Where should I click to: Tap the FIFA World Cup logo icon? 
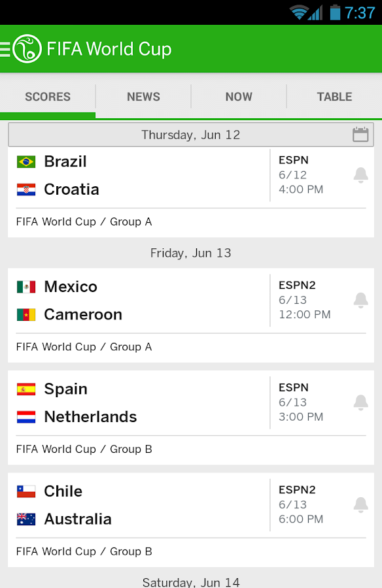27,49
